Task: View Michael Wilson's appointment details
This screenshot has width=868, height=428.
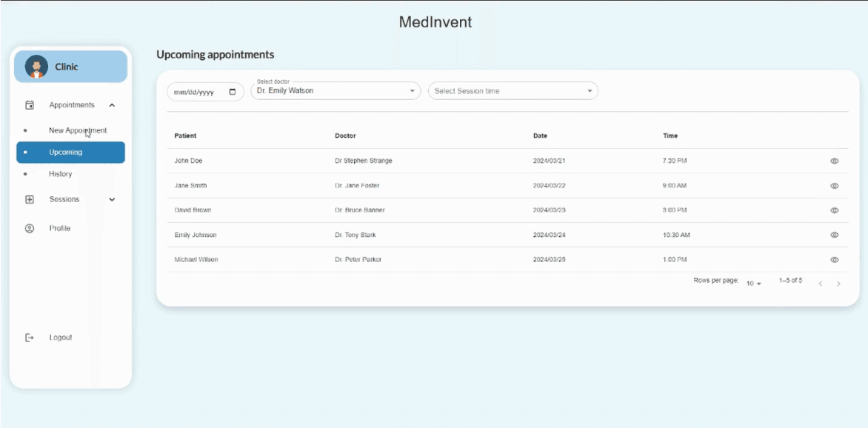Action: pyautogui.click(x=834, y=259)
